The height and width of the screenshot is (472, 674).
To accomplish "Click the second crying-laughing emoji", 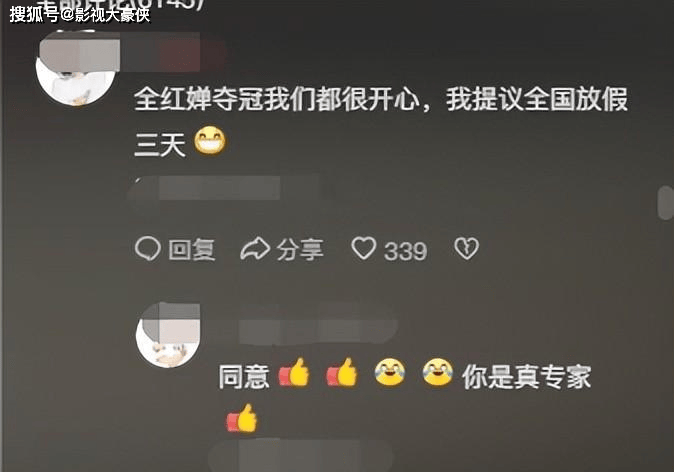I will [438, 372].
